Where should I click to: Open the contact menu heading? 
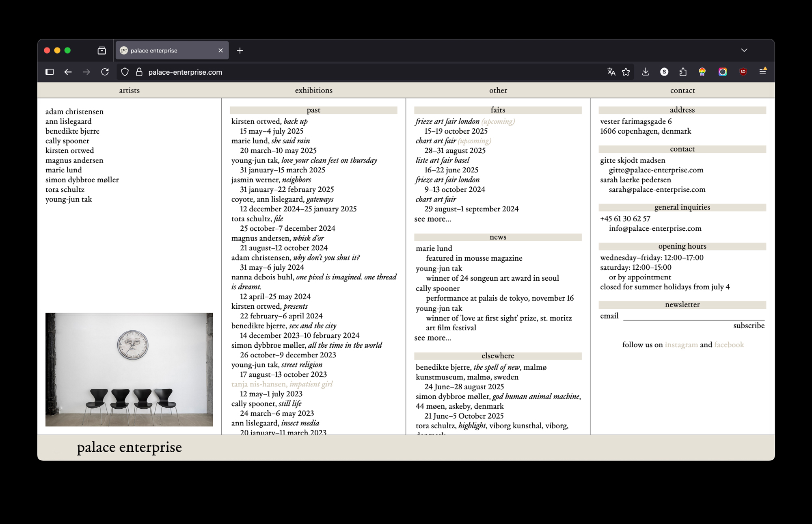(x=682, y=90)
